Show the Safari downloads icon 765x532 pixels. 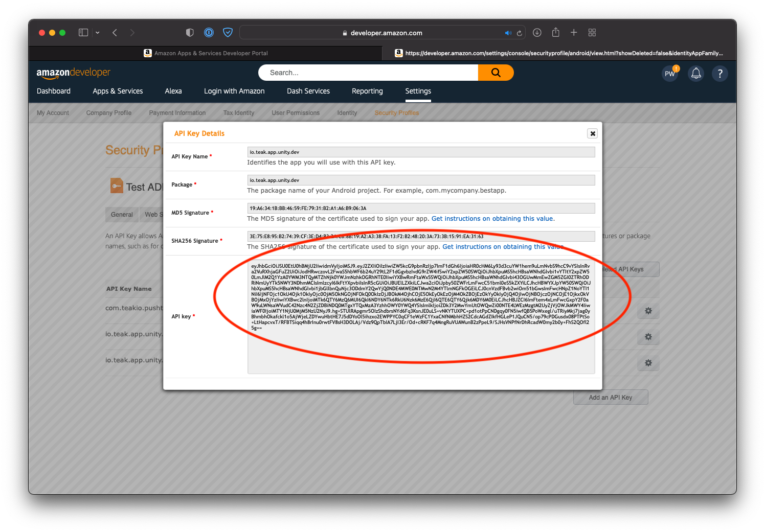point(537,33)
